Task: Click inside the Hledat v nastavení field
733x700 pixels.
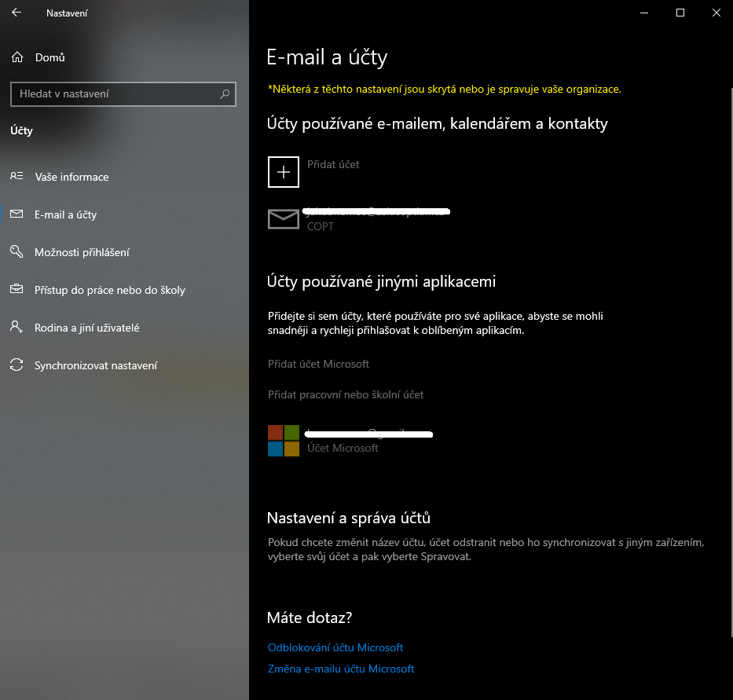Action: (114, 93)
